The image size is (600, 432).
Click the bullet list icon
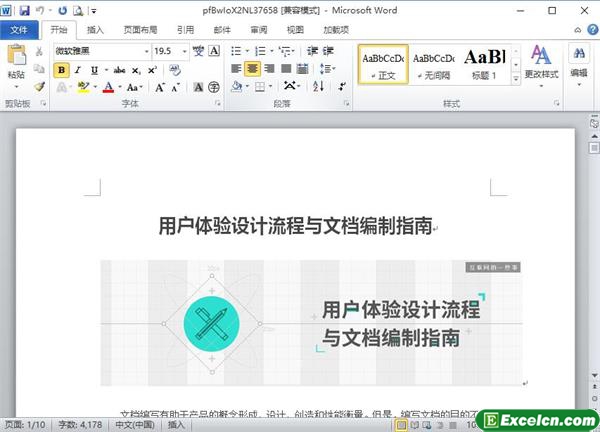(238, 51)
